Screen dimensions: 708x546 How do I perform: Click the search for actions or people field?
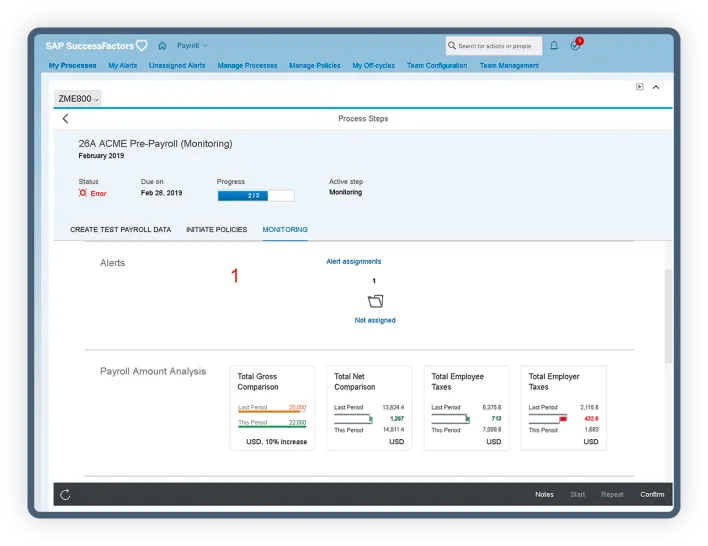494,46
